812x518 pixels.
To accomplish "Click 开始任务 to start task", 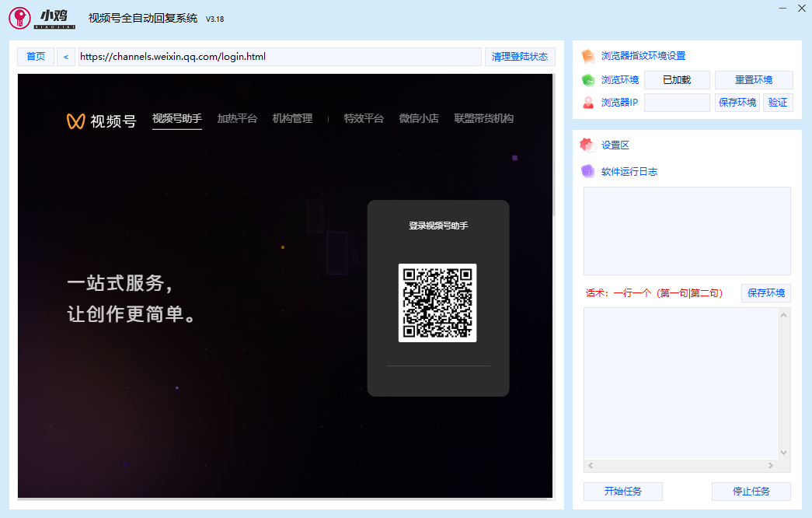I will click(623, 491).
